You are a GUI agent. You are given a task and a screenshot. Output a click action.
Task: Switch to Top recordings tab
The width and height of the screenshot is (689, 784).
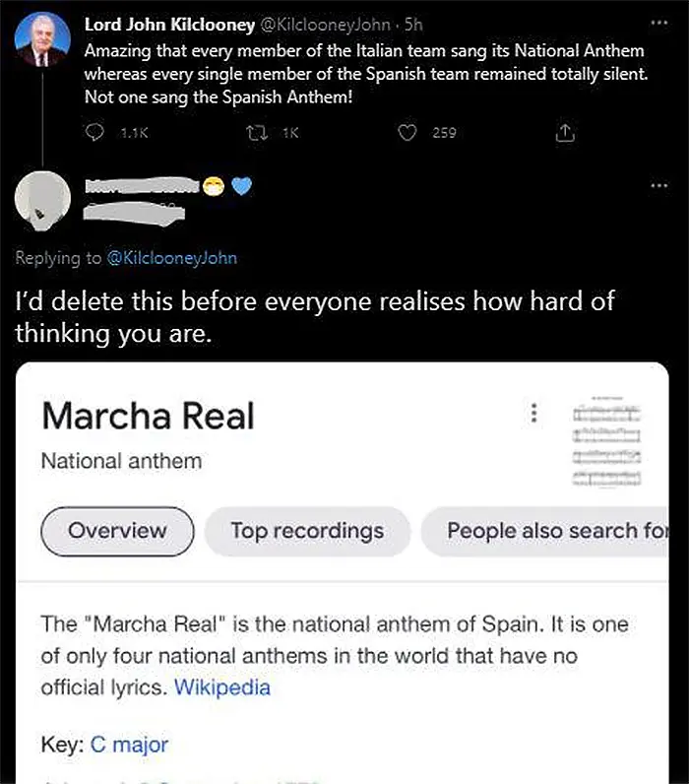tap(307, 531)
